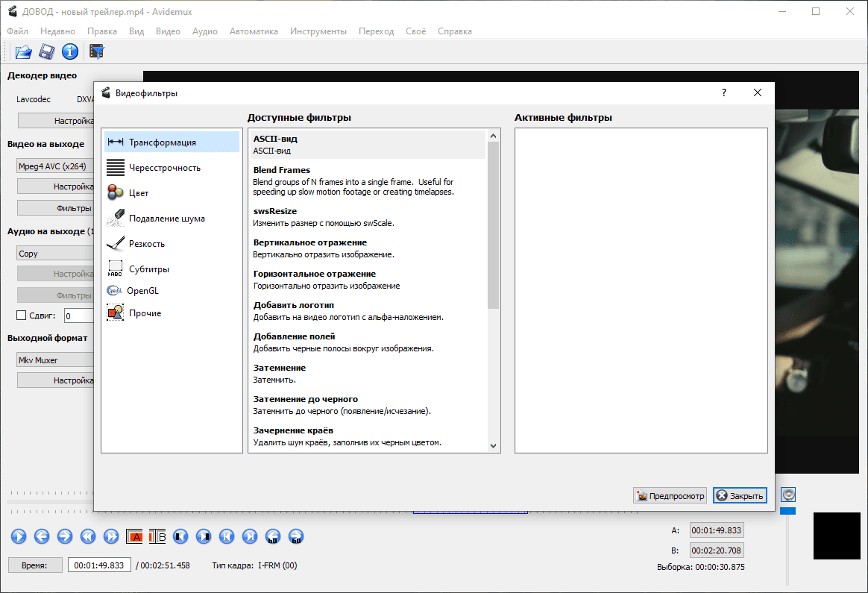
Task: Select the Цвет filter category
Action: click(x=172, y=192)
